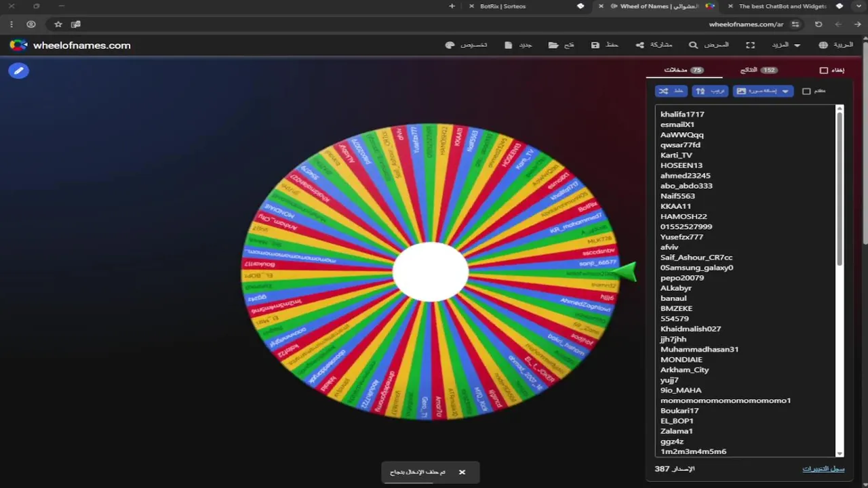Sort the entries (ترتيب)

(x=710, y=91)
